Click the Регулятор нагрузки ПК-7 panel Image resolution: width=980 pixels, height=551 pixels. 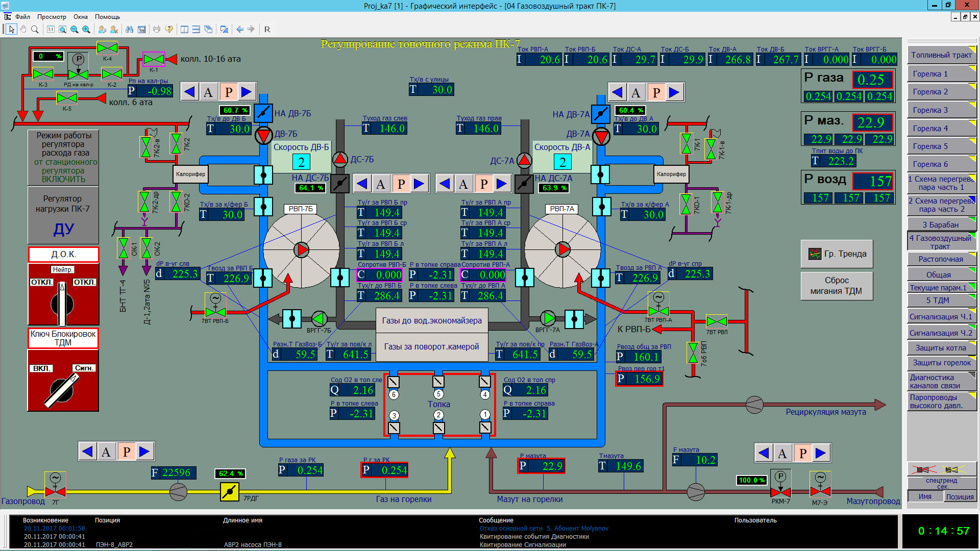(63, 215)
